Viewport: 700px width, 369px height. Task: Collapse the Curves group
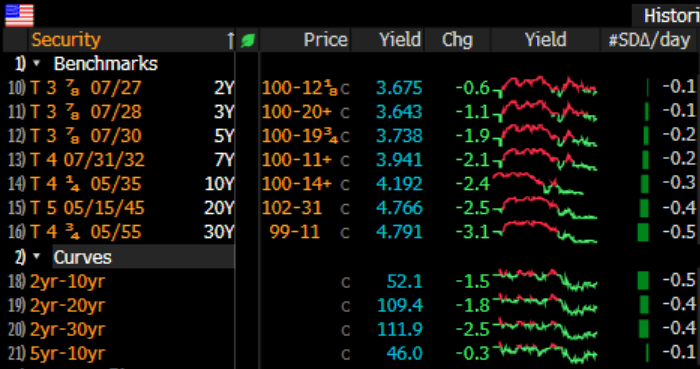37,257
